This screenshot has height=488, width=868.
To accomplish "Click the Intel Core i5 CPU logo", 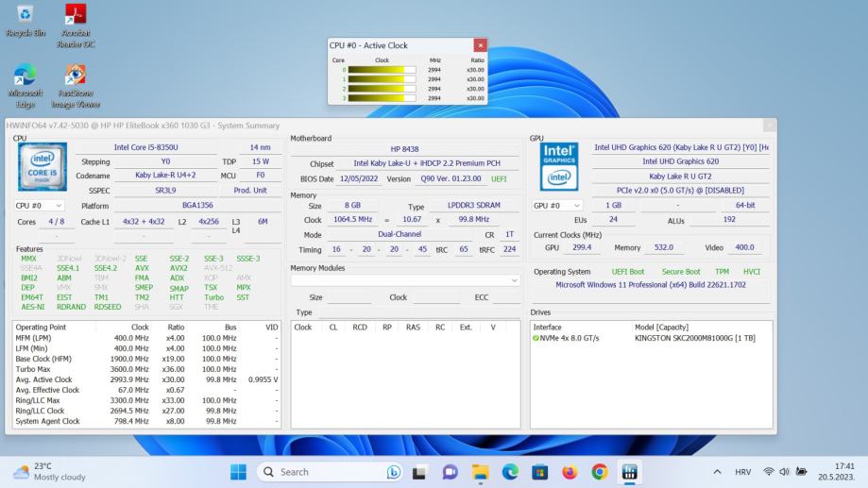I will coord(42,167).
